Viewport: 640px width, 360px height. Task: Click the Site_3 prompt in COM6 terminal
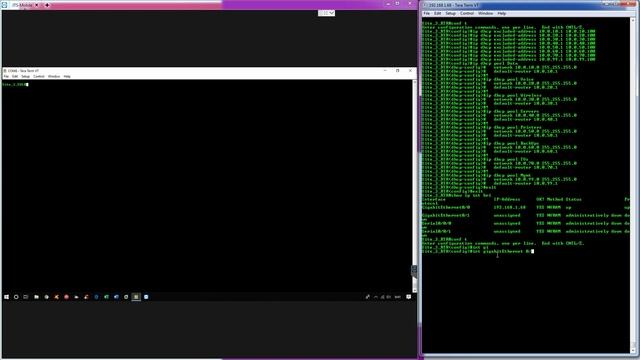tap(14, 84)
